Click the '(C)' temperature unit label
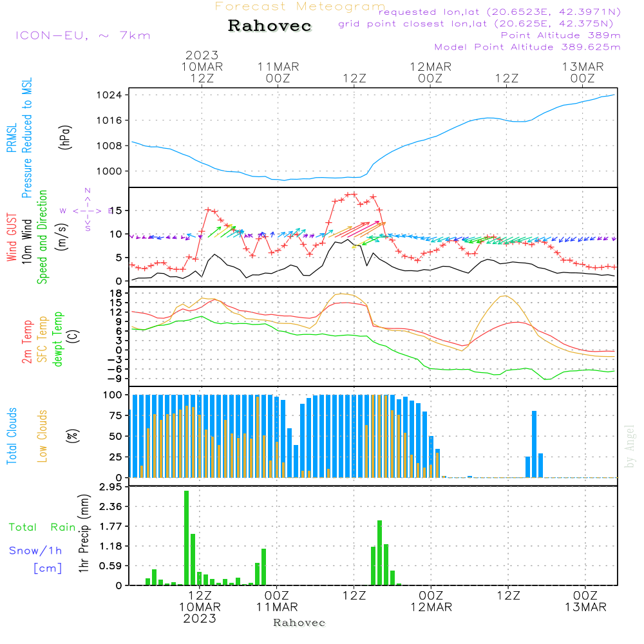 (x=73, y=337)
